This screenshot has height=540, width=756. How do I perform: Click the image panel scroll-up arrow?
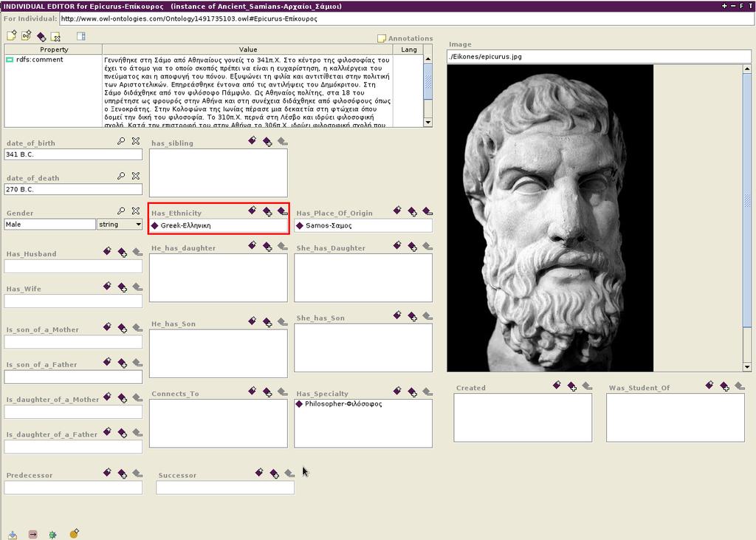click(x=747, y=69)
